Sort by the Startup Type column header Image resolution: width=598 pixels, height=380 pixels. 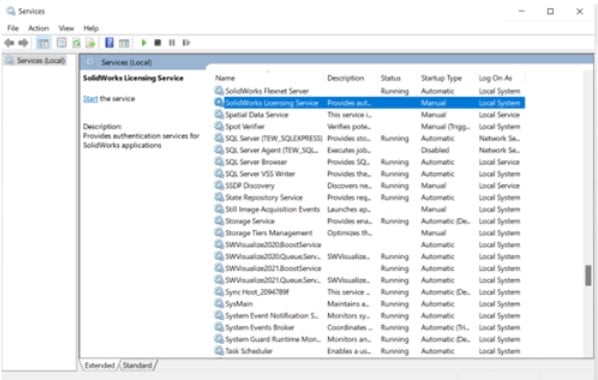(441, 78)
